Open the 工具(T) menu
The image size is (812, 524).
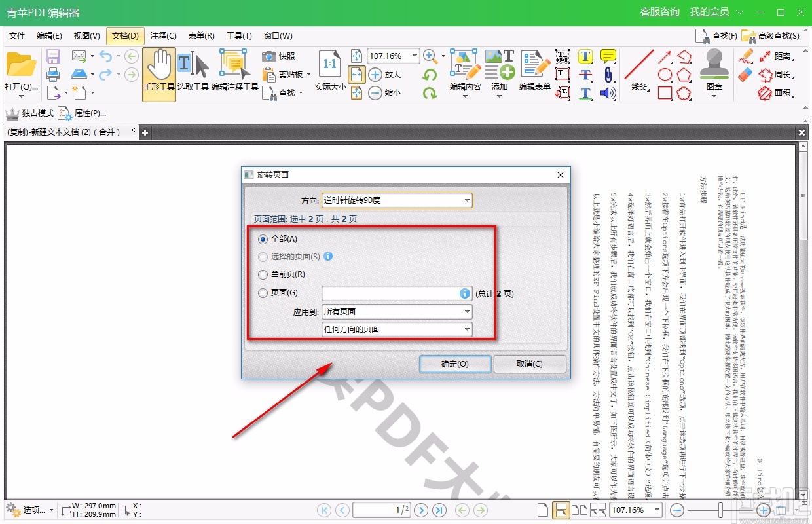(239, 36)
